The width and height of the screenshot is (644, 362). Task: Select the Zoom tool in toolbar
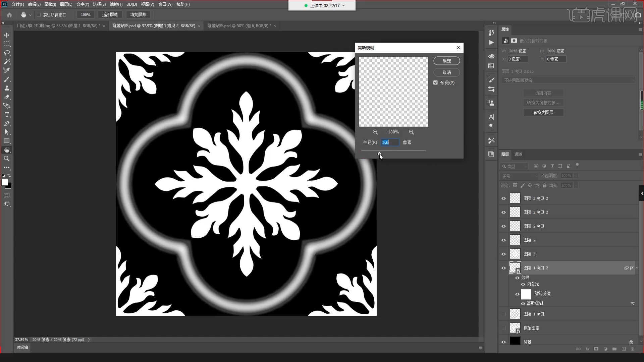point(7,159)
